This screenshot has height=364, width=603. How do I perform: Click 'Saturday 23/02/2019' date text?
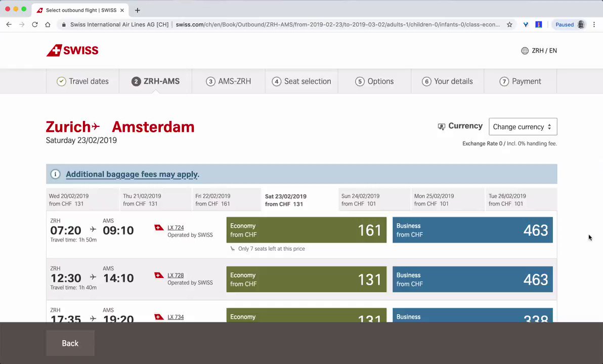pyautogui.click(x=81, y=141)
